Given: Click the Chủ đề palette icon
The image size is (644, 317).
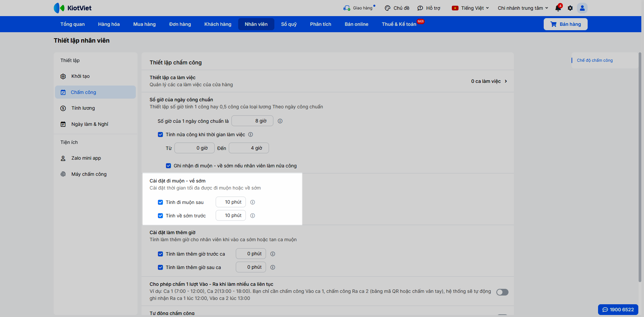Looking at the screenshot, I should [387, 8].
